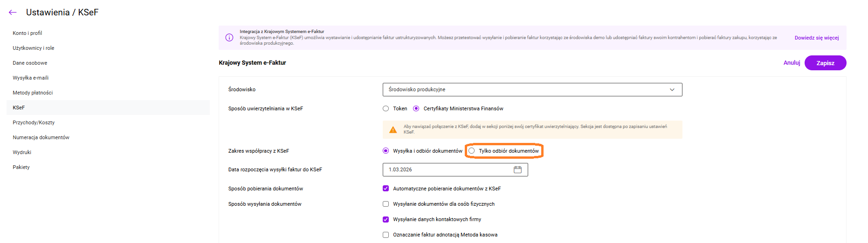Go to Użytkownicy i role section
Viewport: 868px width, 243px height.
coord(34,48)
